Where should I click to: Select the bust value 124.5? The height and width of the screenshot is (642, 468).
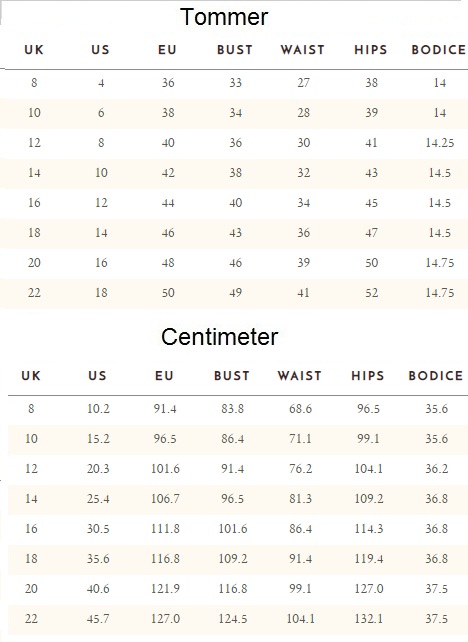coord(233,619)
